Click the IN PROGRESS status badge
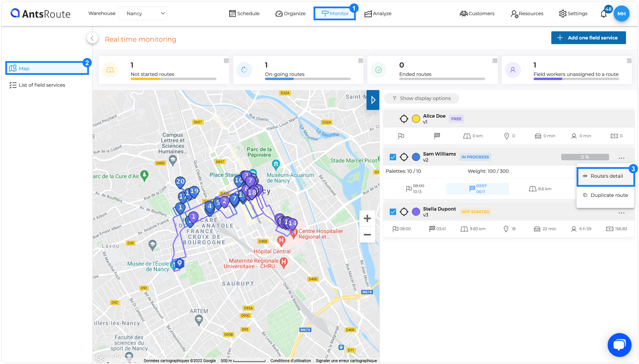Screen dimensions: 639x364 [475, 157]
